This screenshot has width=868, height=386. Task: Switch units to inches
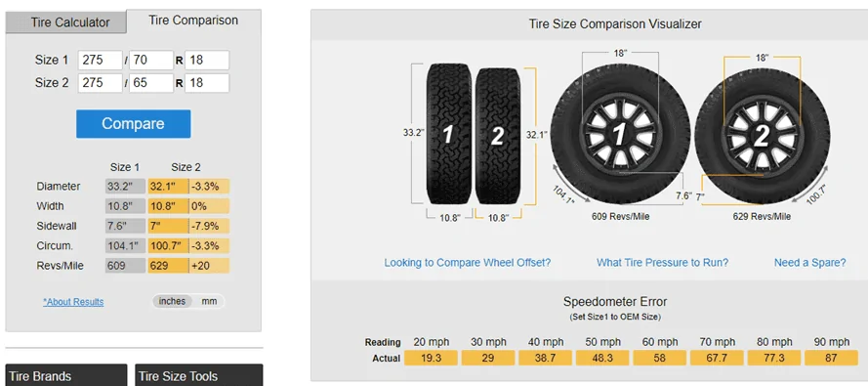(172, 301)
